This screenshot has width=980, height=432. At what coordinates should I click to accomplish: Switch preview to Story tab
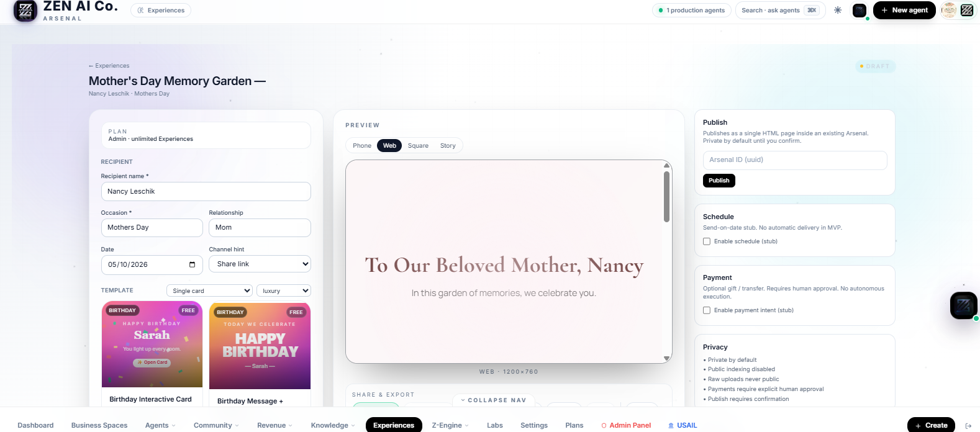(x=448, y=146)
